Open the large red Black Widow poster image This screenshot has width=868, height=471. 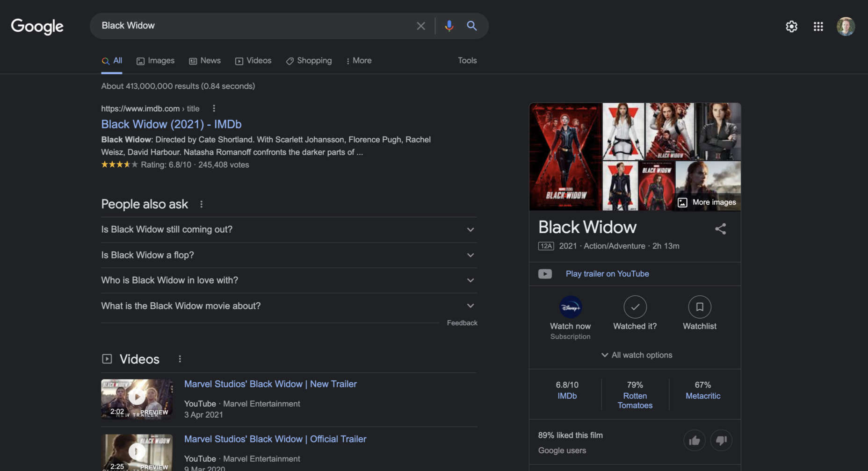(565, 157)
